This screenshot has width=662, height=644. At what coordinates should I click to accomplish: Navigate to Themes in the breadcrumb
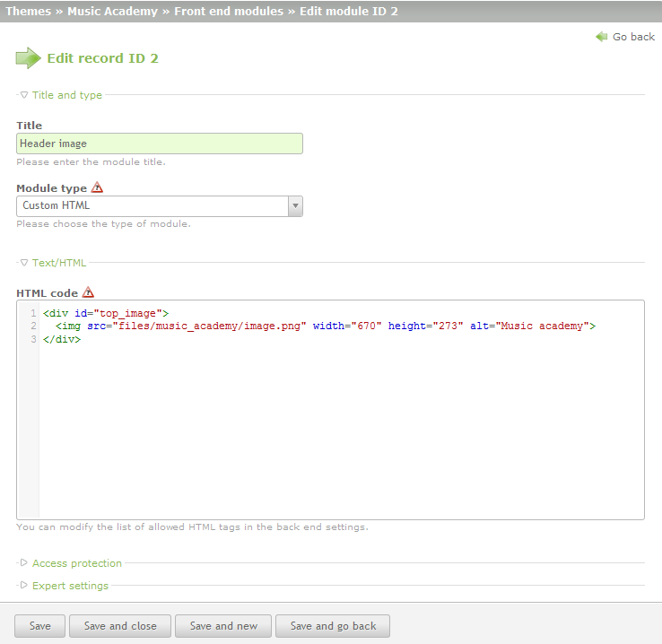click(28, 12)
